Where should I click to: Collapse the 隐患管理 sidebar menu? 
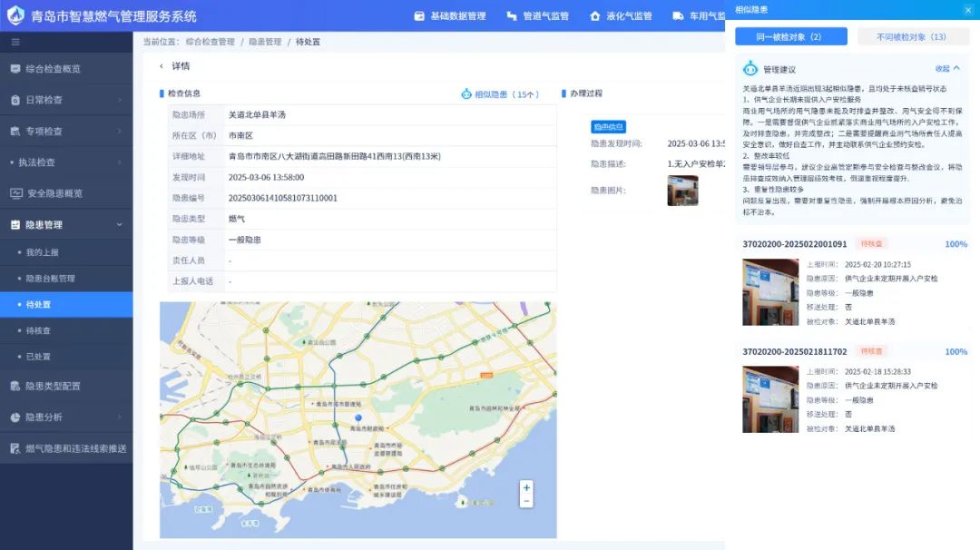[x=119, y=225]
